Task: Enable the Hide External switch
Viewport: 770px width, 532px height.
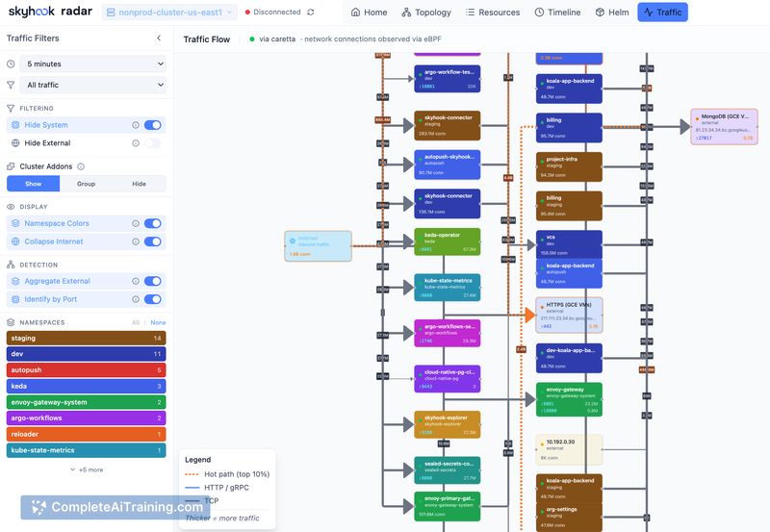Action: 153,143
